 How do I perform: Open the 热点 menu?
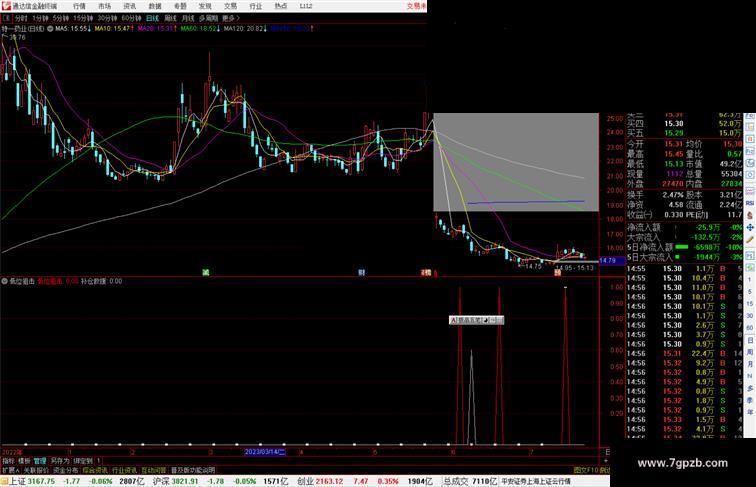281,6
